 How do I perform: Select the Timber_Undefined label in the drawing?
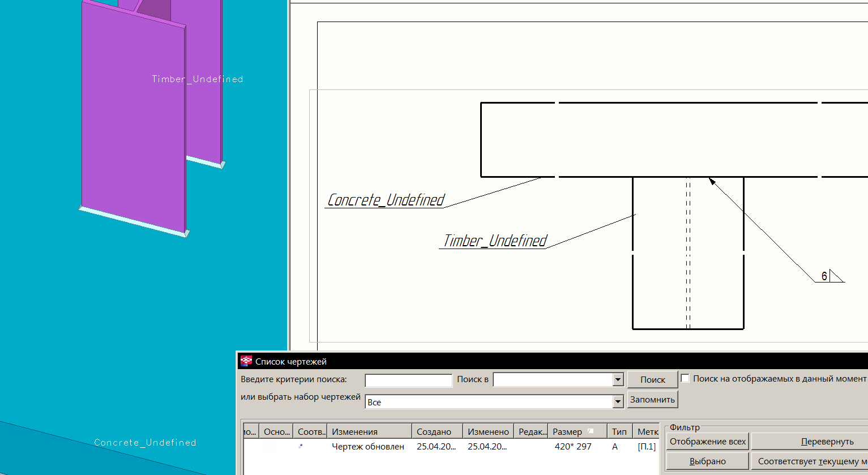[x=495, y=241]
